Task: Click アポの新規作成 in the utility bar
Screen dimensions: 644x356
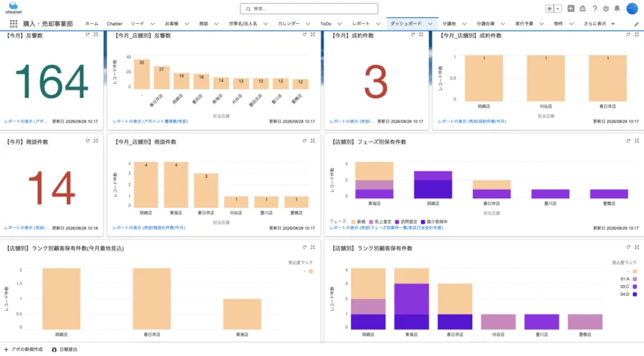Action: pyautogui.click(x=23, y=349)
